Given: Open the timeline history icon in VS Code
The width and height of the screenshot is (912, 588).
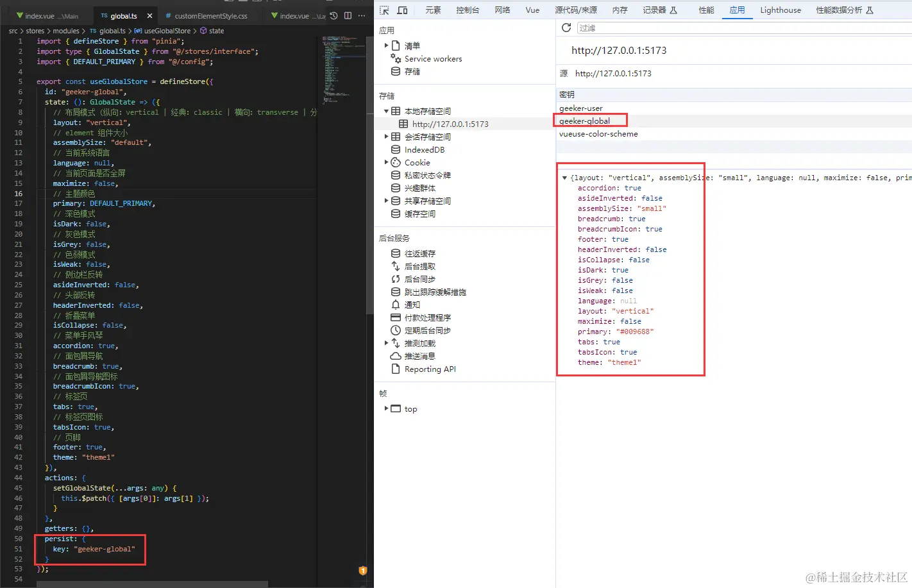Looking at the screenshot, I should (334, 15).
